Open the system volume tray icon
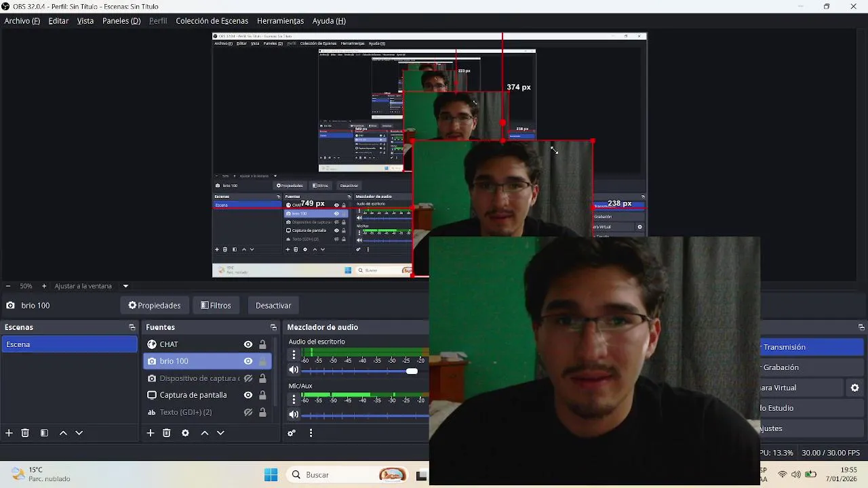The image size is (868, 488). (796, 474)
